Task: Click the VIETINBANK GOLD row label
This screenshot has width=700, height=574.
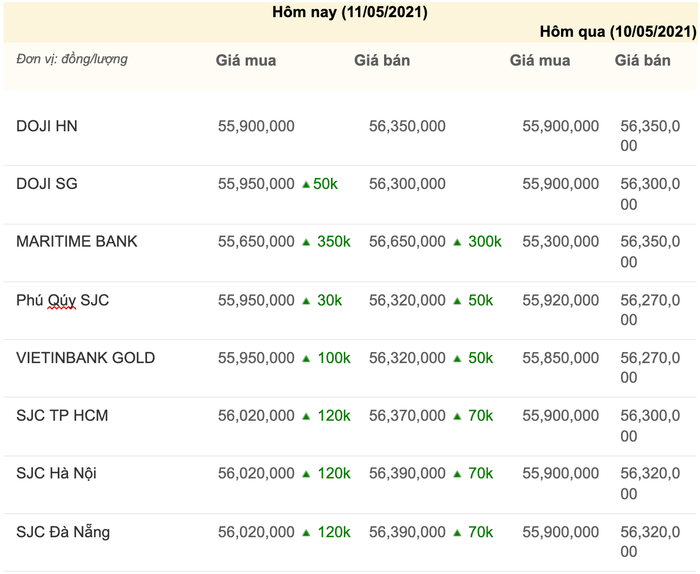Action: (86, 358)
